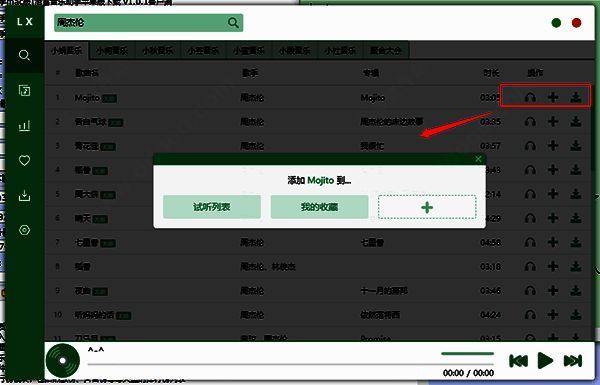Seek on the playback progress bar

[291, 364]
